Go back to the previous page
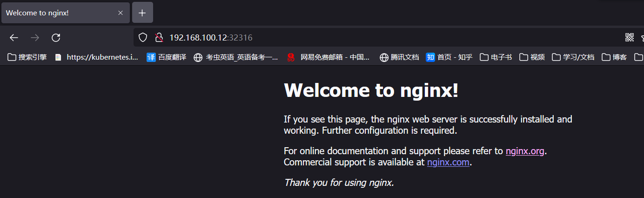The image size is (644, 198). point(14,38)
